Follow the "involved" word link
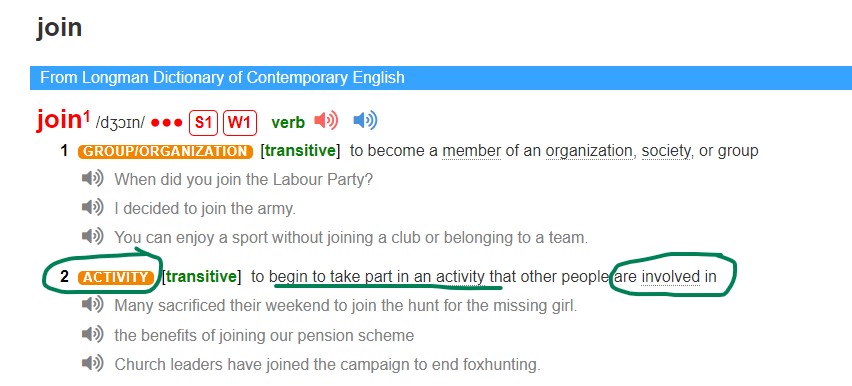Screen dimensions: 852x386 [671, 277]
